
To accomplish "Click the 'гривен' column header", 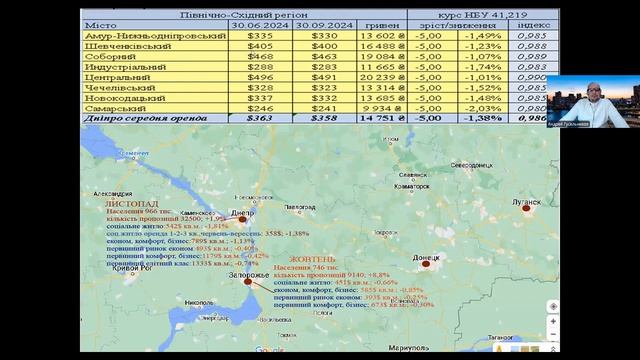I will click(x=382, y=25).
